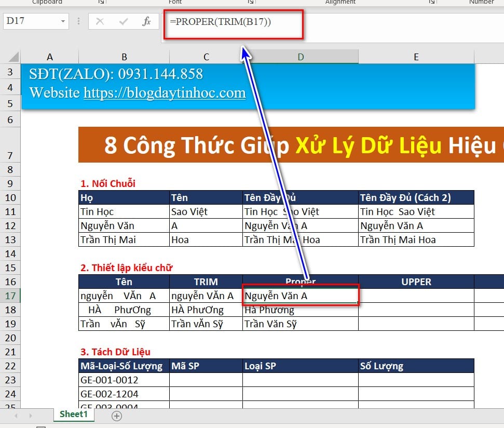The image size is (504, 428).
Task: Click cell 'nguyễn VĂn A' in TRIM column
Action: click(206, 296)
